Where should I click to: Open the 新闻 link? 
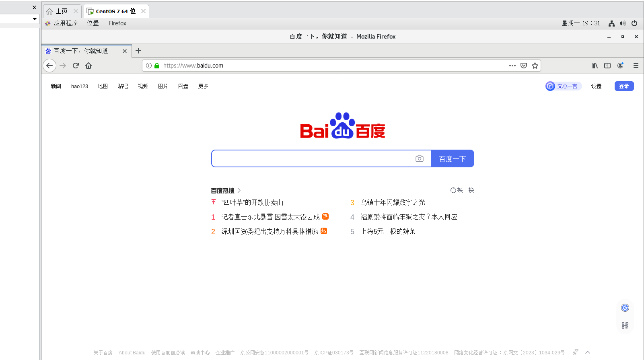(56, 86)
